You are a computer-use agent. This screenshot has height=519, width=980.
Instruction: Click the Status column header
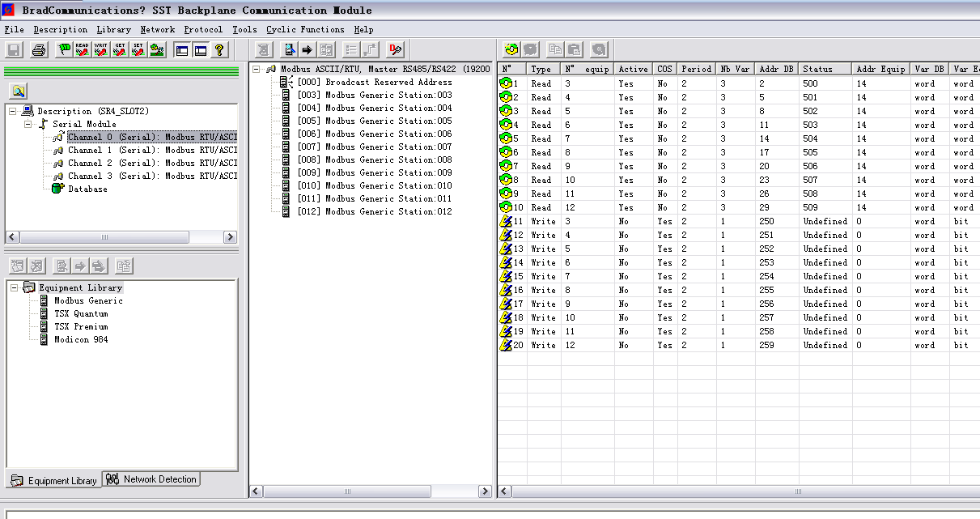[826, 69]
